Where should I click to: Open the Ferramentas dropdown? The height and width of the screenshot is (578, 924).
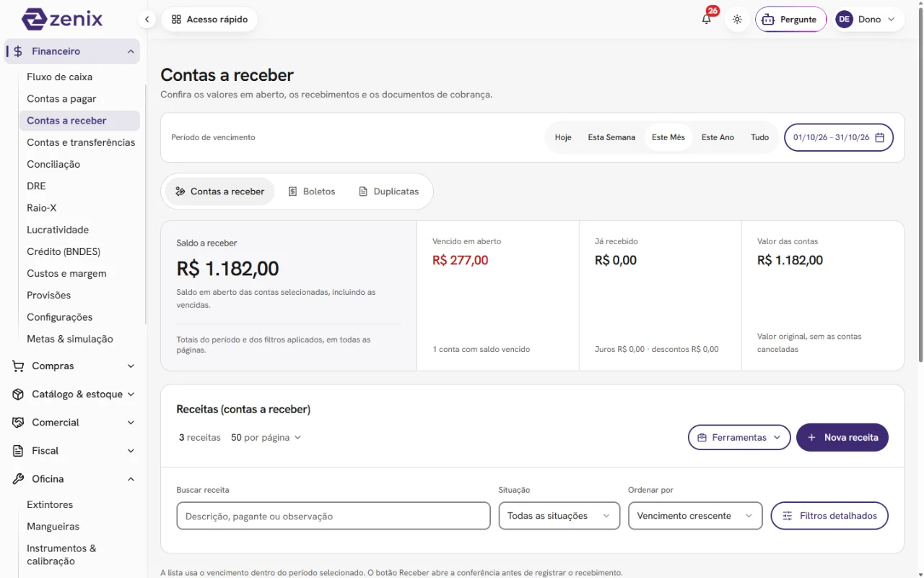(739, 437)
